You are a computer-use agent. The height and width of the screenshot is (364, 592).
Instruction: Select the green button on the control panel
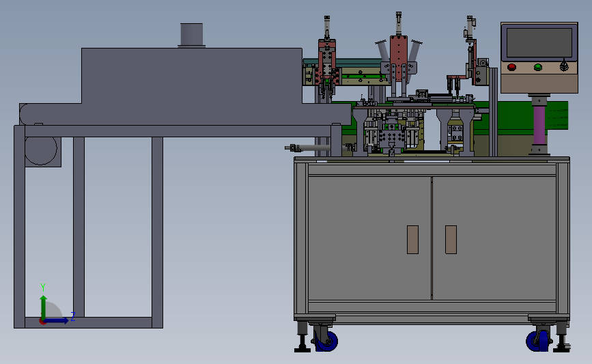538,67
